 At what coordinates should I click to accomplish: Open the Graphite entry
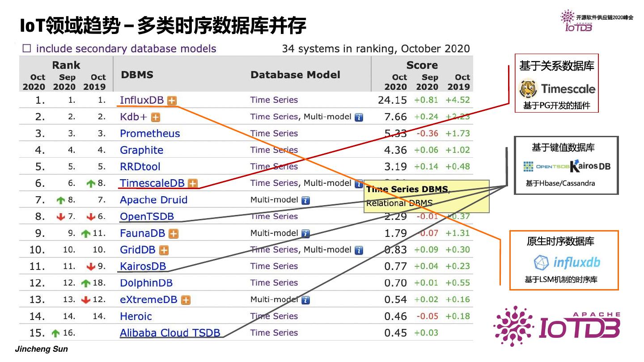[141, 150]
